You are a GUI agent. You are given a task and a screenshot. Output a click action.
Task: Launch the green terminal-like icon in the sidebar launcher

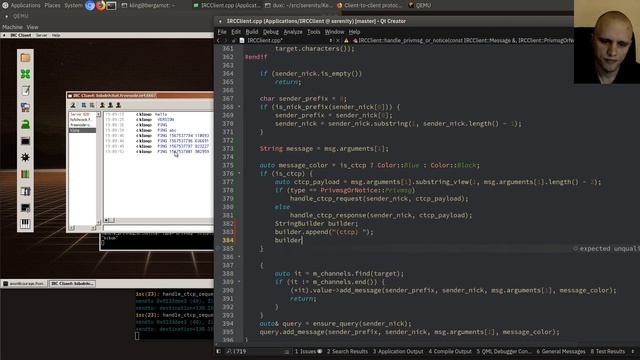point(25,124)
